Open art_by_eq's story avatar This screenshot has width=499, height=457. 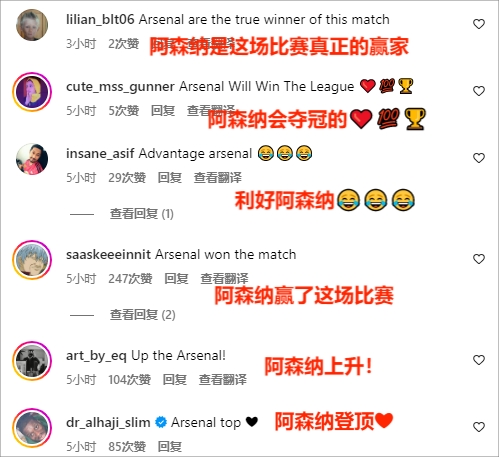click(x=32, y=361)
